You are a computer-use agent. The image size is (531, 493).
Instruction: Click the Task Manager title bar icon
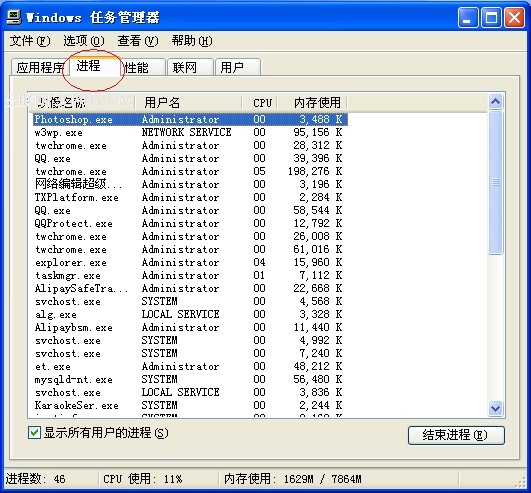click(x=14, y=17)
